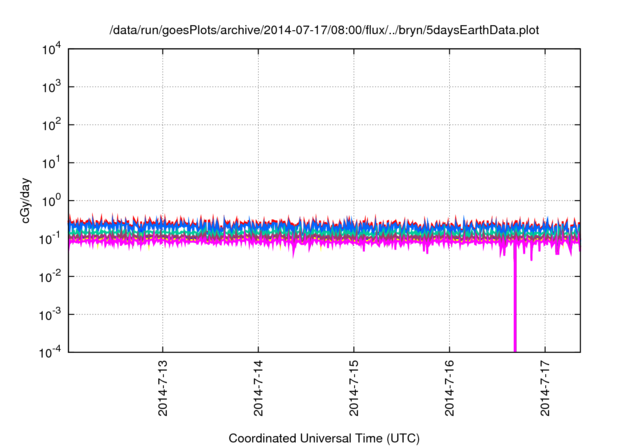Click the cGy/day y-axis label
640x448 pixels.
[26, 200]
